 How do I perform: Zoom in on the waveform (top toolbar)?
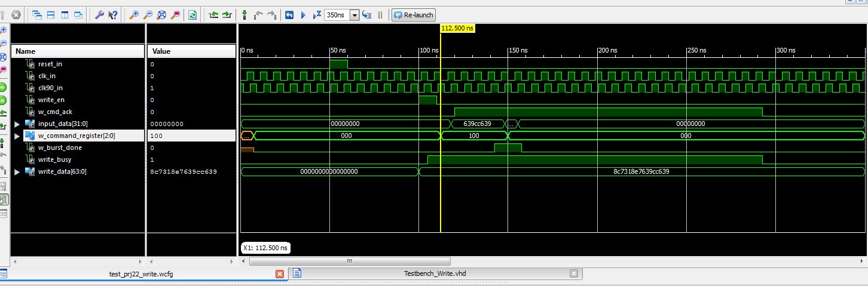[134, 14]
